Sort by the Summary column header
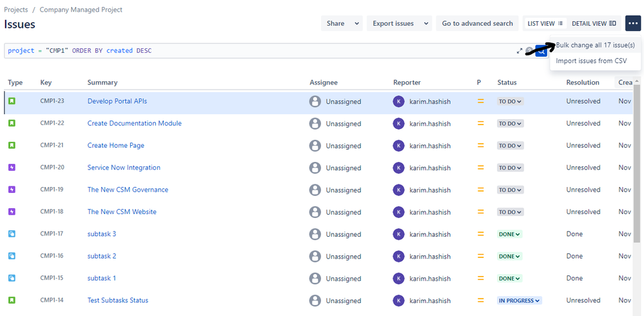Image resolution: width=644 pixels, height=316 pixels. [x=102, y=82]
